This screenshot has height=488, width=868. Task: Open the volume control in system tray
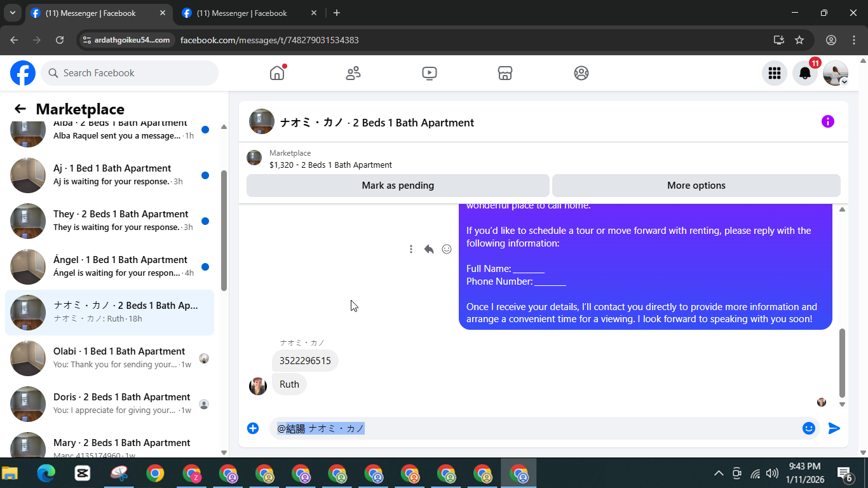pyautogui.click(x=773, y=473)
